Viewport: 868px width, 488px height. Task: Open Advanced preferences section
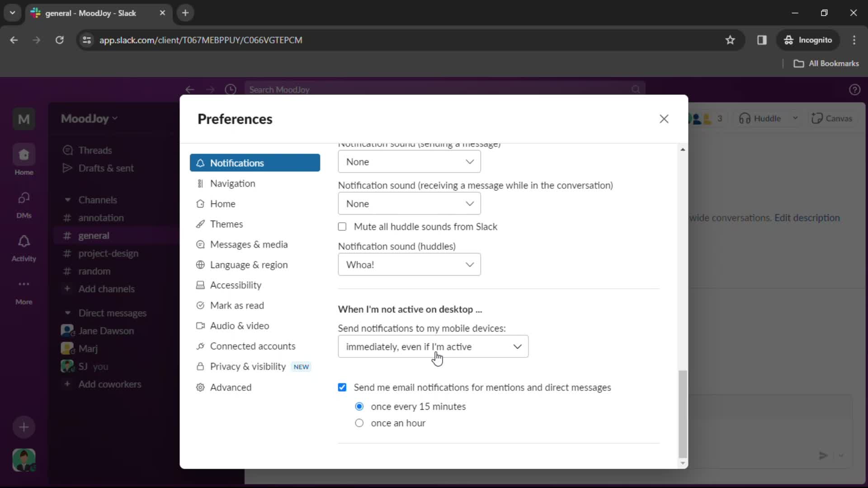coord(231,387)
